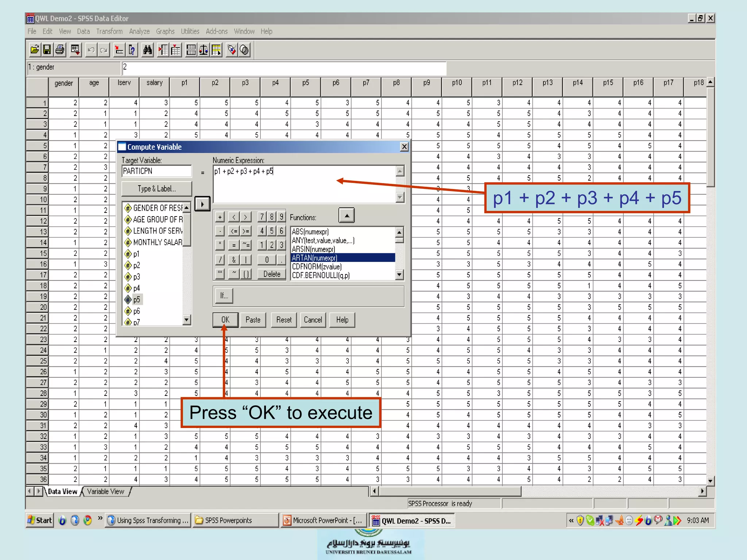747x560 pixels.
Task: Click the Split File toolbar icon
Action: coord(191,50)
